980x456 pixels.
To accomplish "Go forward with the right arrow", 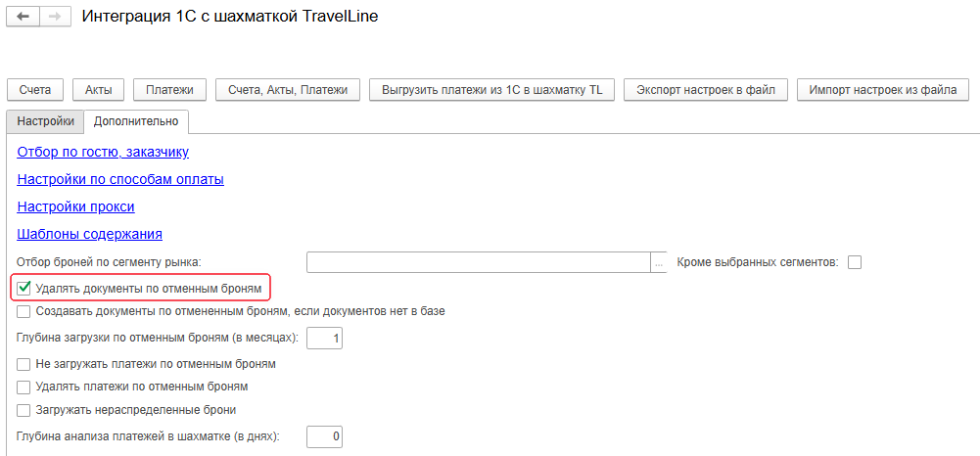I will click(55, 18).
